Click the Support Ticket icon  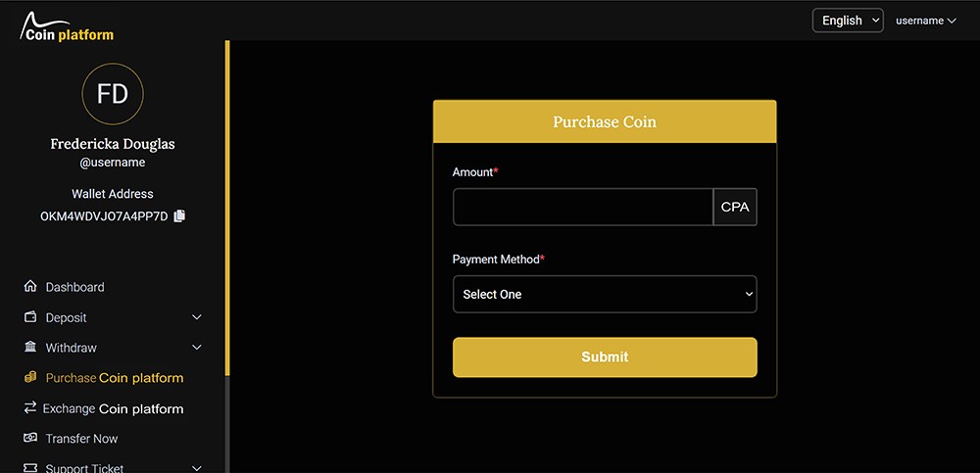click(29, 468)
